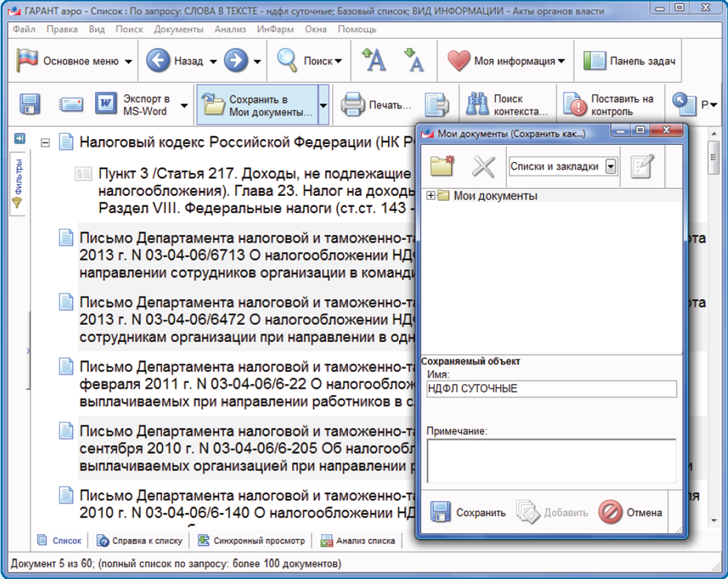Expand the Мои документы folder tree
Viewport: 728px width, 579px height.
[x=431, y=196]
